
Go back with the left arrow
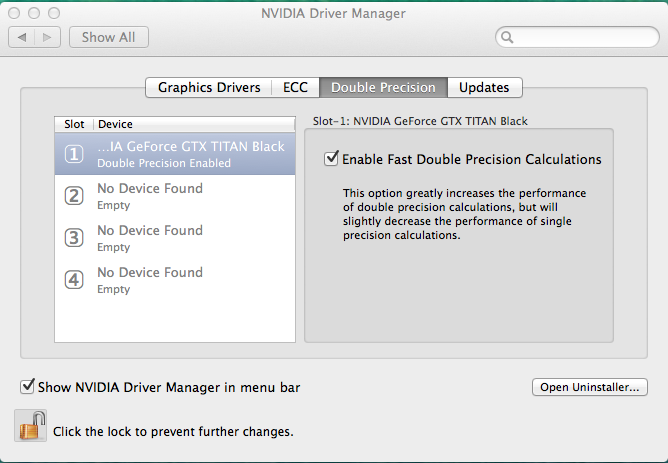[22, 37]
